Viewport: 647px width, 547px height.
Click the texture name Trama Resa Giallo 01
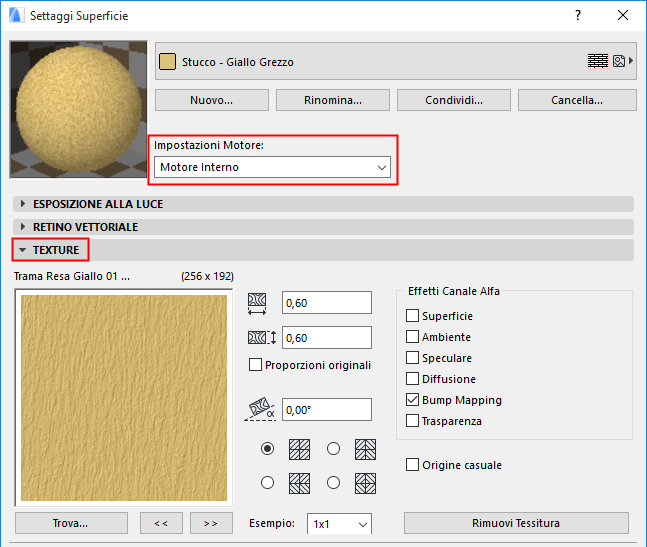tap(72, 276)
